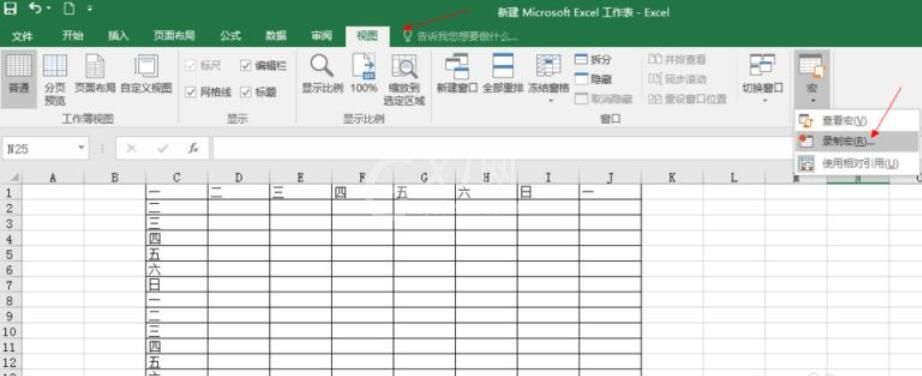Choose 使用相对引用 in the macros menu

coord(857,163)
